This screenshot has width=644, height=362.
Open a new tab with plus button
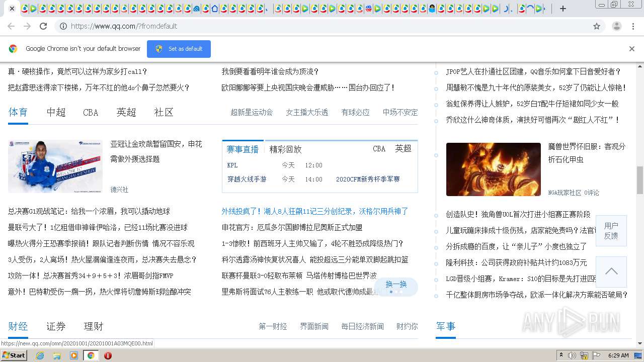563,9
